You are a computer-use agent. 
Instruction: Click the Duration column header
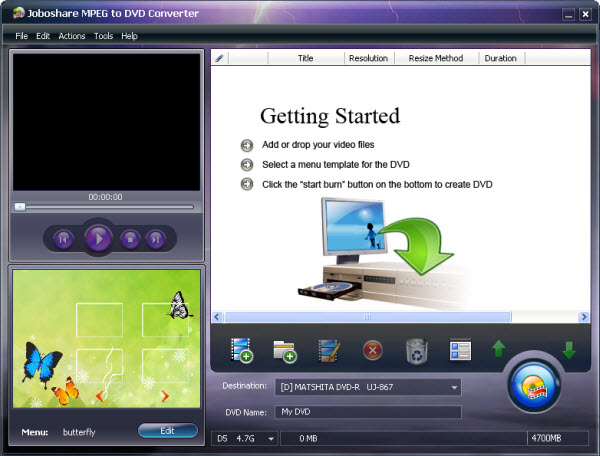(501, 58)
